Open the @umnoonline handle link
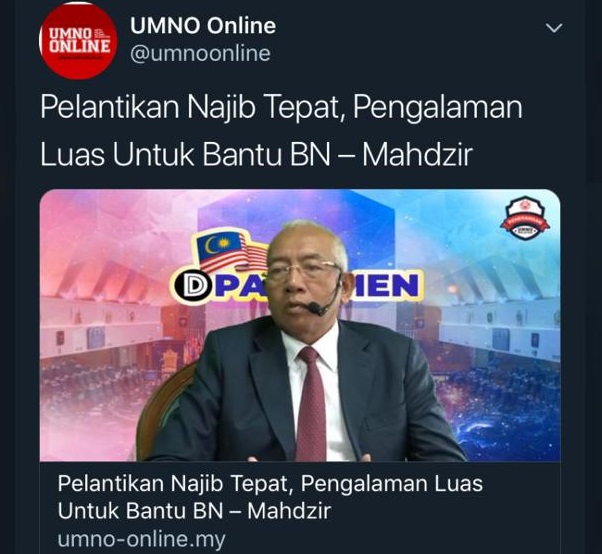 click(x=200, y=53)
